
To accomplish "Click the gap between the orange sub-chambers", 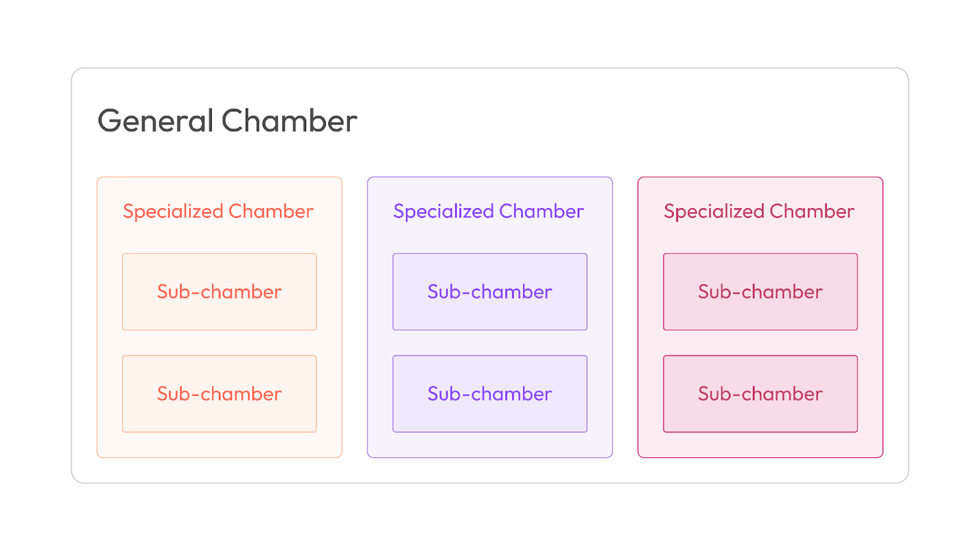I will pyautogui.click(x=219, y=342).
